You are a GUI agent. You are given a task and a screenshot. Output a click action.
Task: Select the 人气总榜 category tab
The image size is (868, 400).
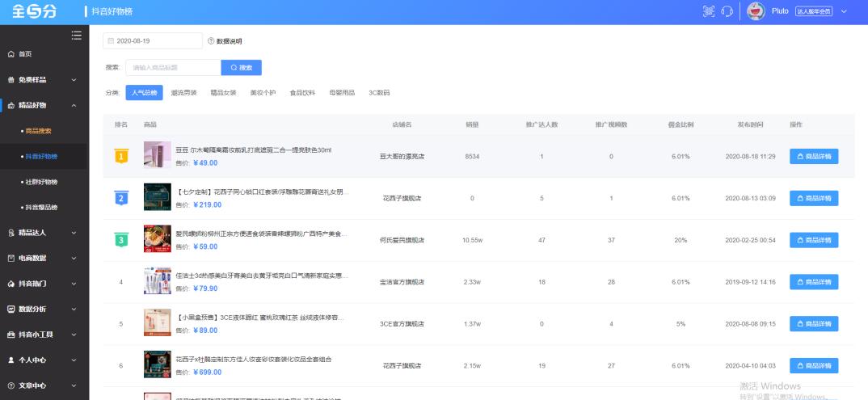click(x=144, y=93)
